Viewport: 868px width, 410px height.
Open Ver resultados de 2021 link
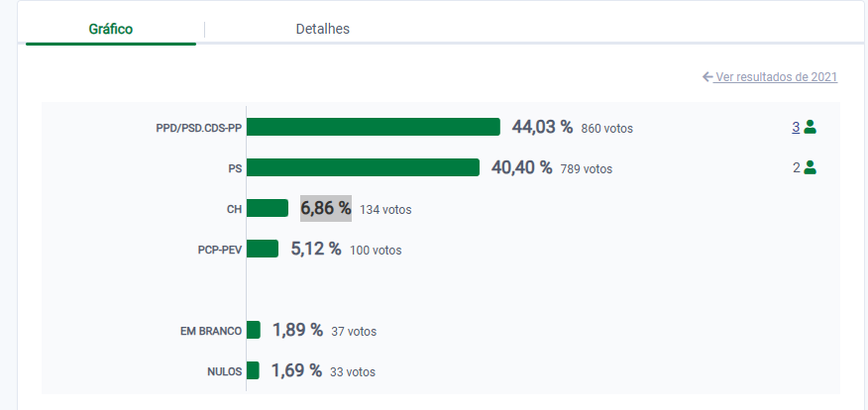pyautogui.click(x=777, y=77)
